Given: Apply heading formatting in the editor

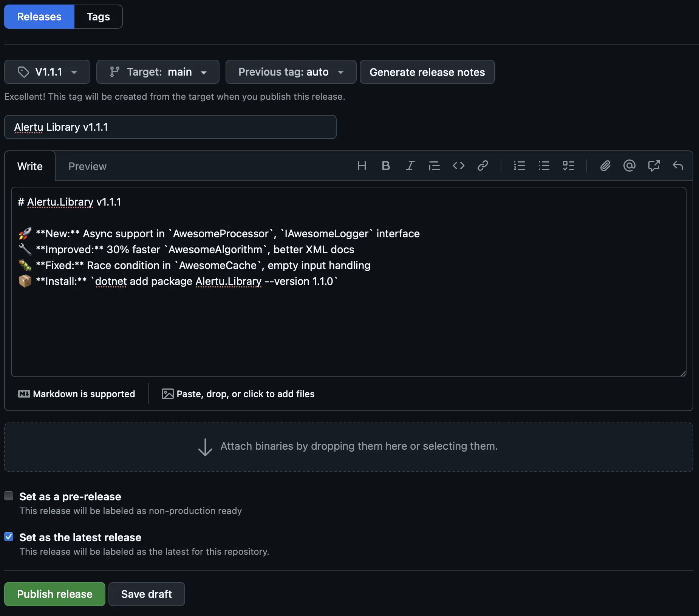Looking at the screenshot, I should (362, 166).
